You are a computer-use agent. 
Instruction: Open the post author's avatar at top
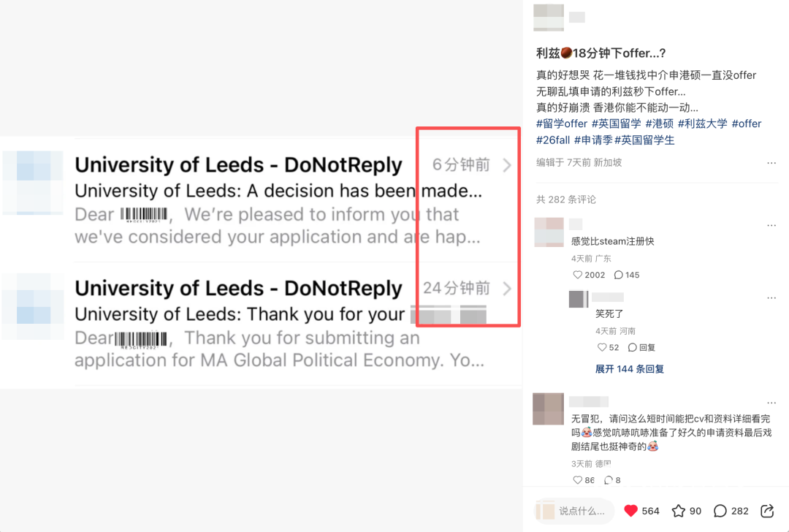pos(549,17)
